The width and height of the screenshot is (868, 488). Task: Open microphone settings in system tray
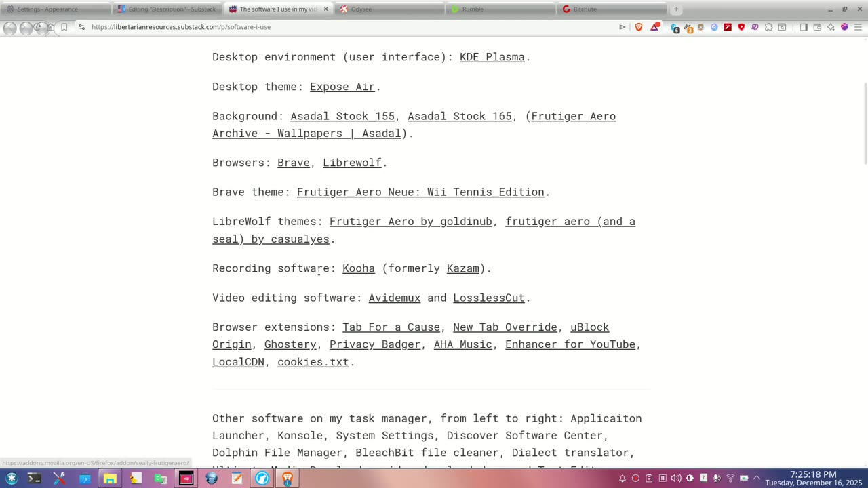(x=717, y=479)
